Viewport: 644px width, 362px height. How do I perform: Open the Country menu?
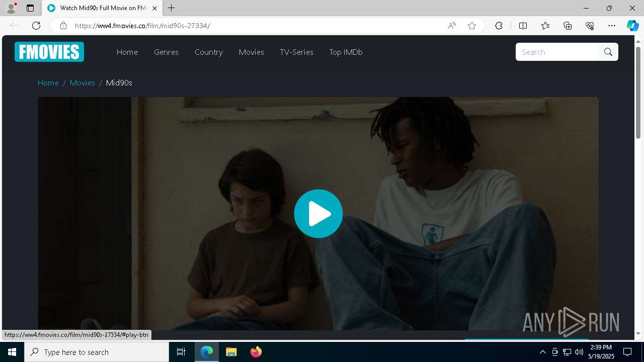point(209,52)
